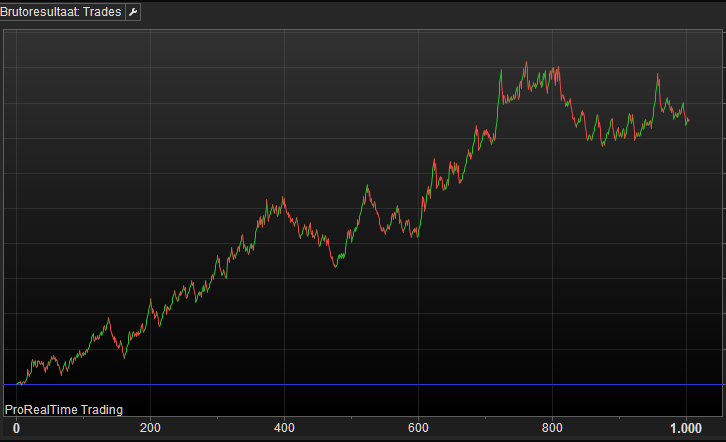Select the 1.000 label on the x-axis

(x=686, y=428)
